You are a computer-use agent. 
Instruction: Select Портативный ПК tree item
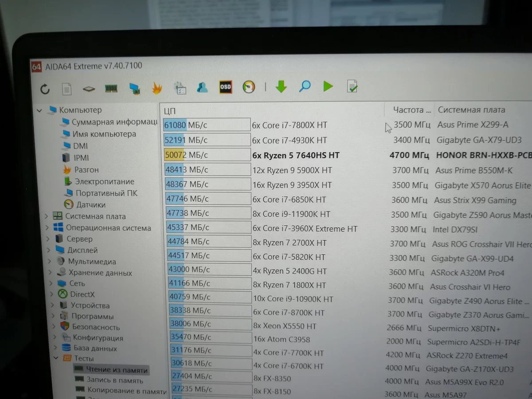click(106, 193)
